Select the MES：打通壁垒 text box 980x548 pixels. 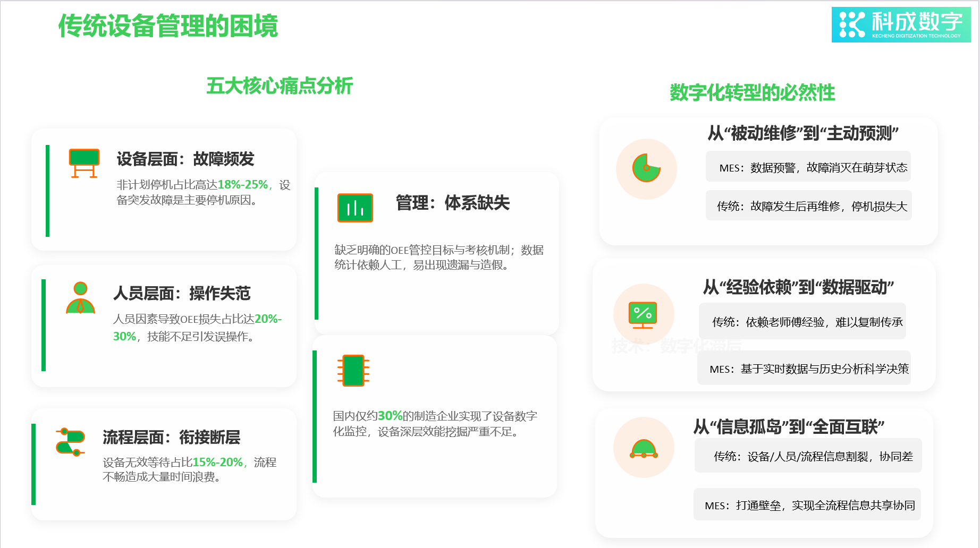pyautogui.click(x=807, y=505)
